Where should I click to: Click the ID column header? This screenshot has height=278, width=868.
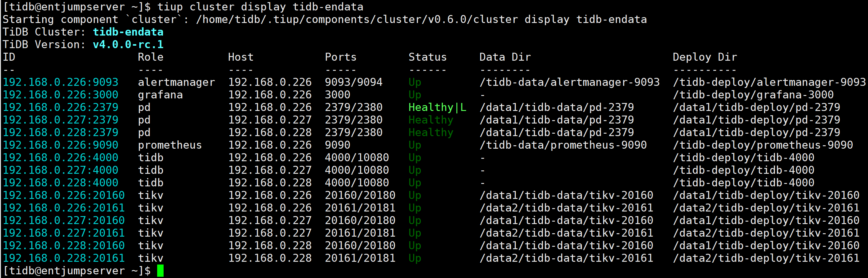[9, 57]
